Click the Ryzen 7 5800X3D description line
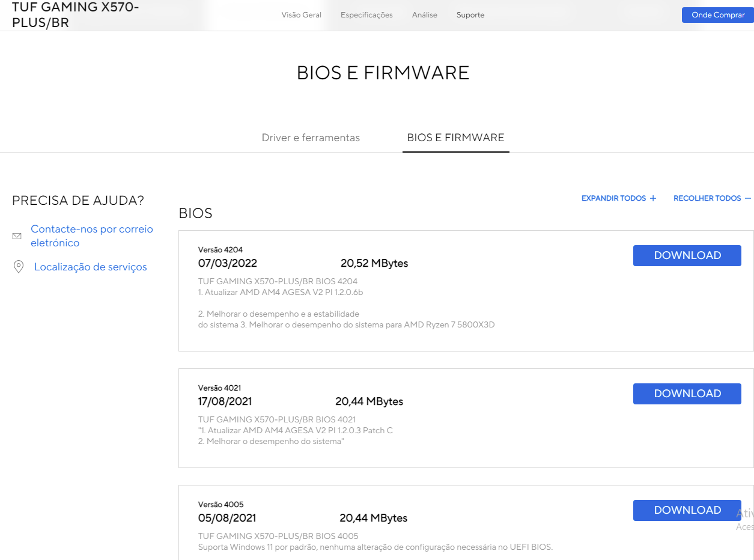The height and width of the screenshot is (560, 754). point(346,325)
